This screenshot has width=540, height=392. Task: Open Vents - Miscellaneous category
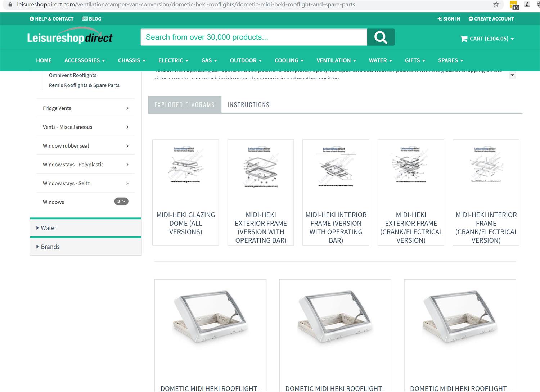(x=86, y=127)
